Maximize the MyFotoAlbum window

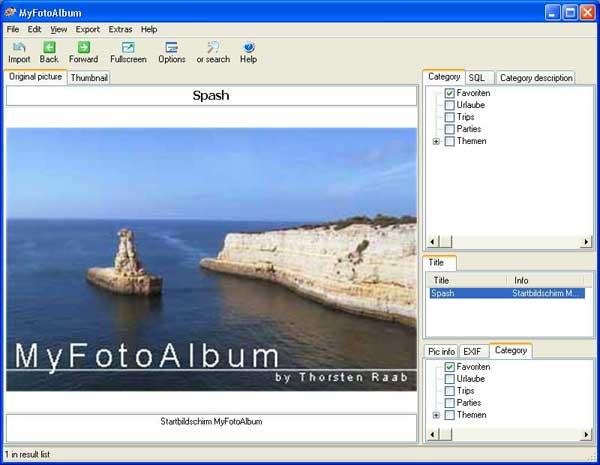[570, 13]
